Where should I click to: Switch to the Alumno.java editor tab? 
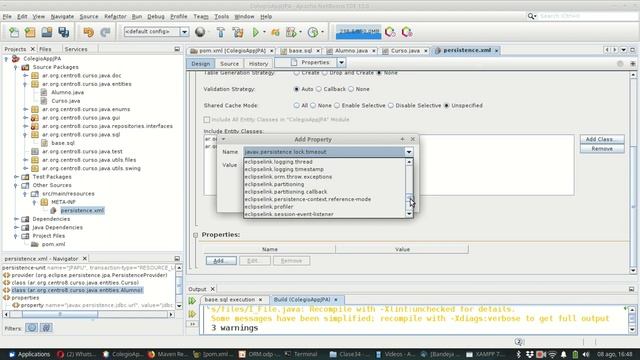(351, 51)
